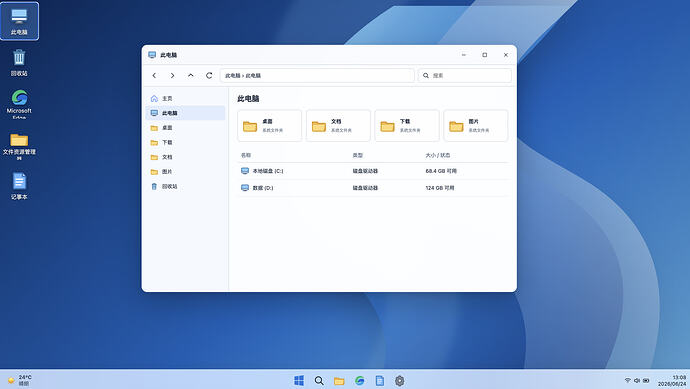
Task: Go back with the left arrow button
Action: tap(154, 76)
